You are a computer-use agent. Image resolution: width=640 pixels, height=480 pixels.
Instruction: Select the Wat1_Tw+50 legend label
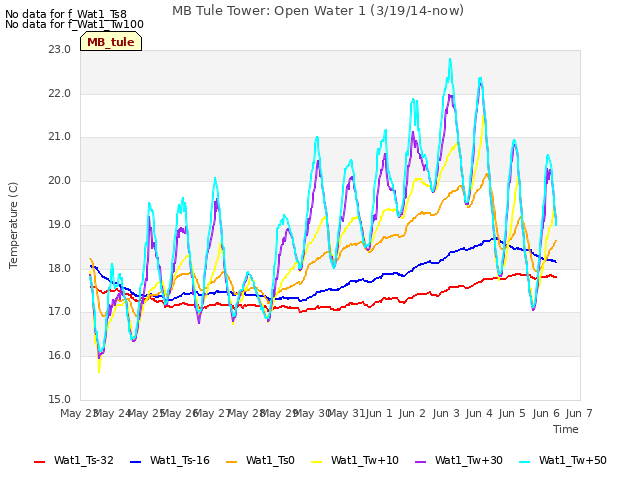(573, 460)
